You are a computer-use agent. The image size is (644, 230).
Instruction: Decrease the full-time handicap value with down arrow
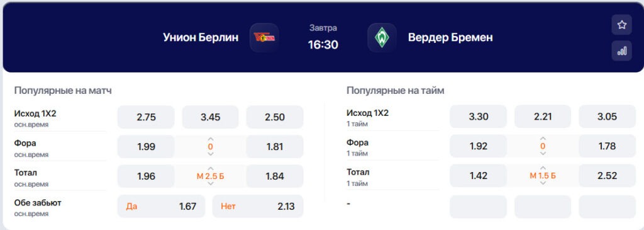click(x=210, y=154)
